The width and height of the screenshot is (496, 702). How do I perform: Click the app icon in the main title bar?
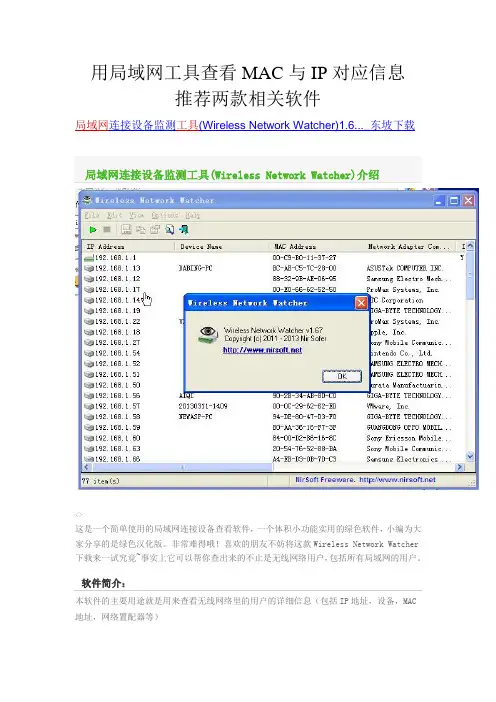87,200
